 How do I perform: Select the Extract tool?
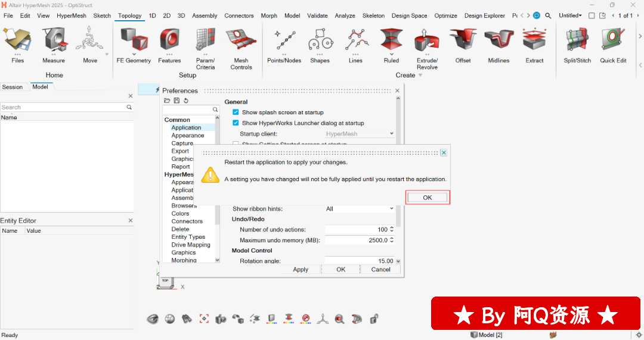pos(534,45)
